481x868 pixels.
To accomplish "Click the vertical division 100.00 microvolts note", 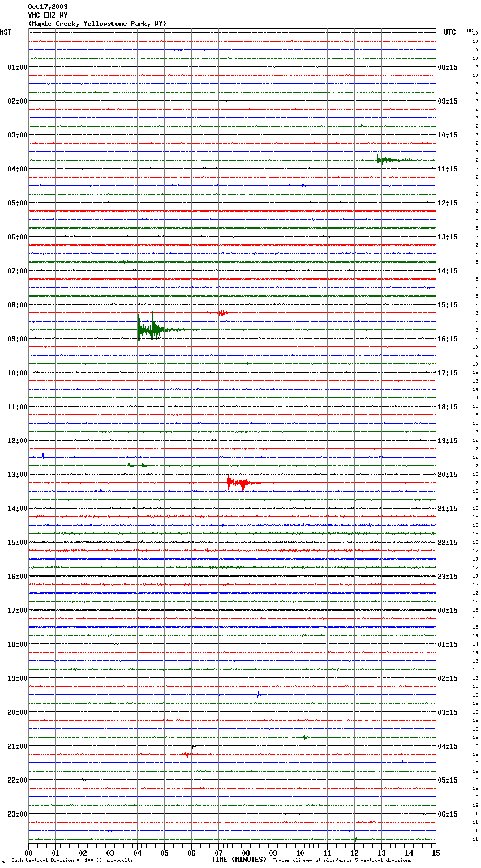I will coord(72,861).
